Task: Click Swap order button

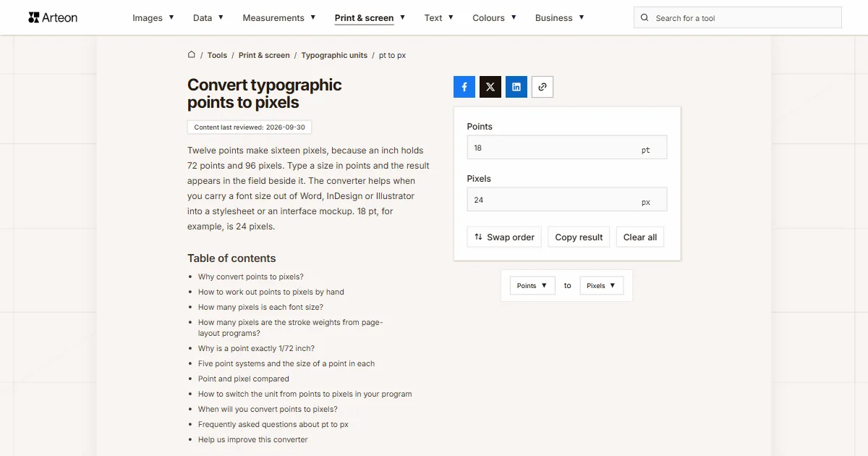Action: 504,237
